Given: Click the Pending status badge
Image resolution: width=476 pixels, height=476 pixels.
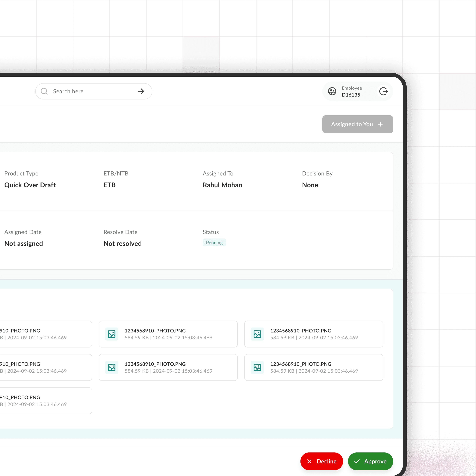Looking at the screenshot, I should pos(214,242).
